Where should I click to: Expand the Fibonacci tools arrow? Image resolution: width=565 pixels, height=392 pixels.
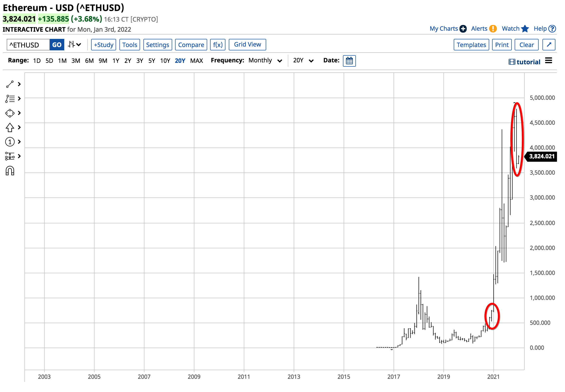click(x=19, y=99)
